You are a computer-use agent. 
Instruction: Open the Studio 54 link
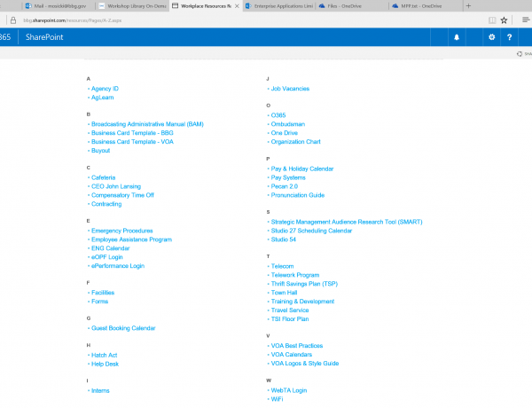tap(284, 239)
